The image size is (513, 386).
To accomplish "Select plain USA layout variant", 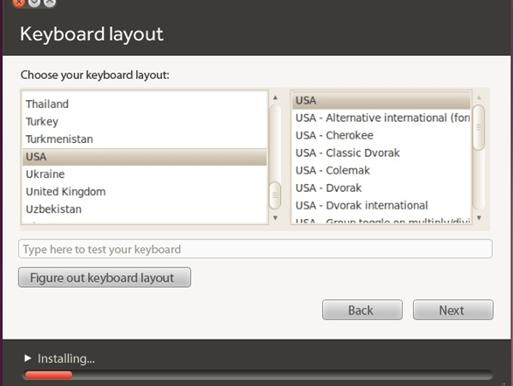I will click(x=381, y=100).
